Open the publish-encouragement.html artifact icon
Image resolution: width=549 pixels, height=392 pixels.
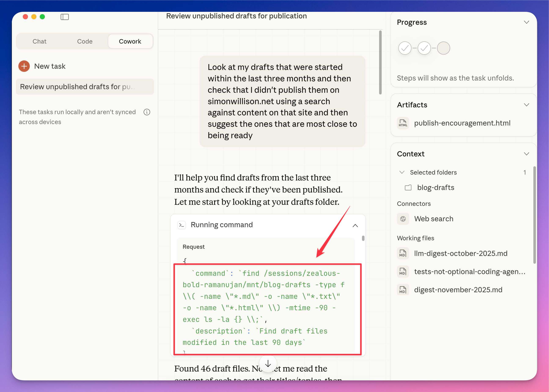pyautogui.click(x=403, y=123)
